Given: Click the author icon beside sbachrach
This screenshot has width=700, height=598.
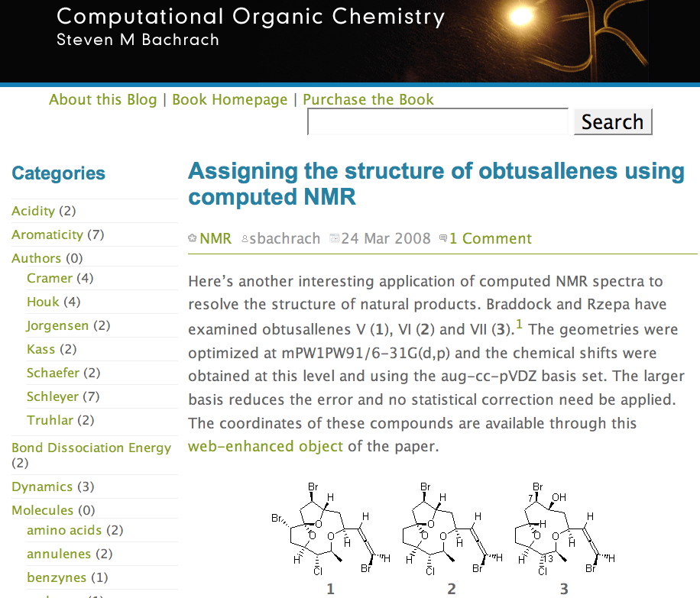Looking at the screenshot, I should click(x=245, y=239).
